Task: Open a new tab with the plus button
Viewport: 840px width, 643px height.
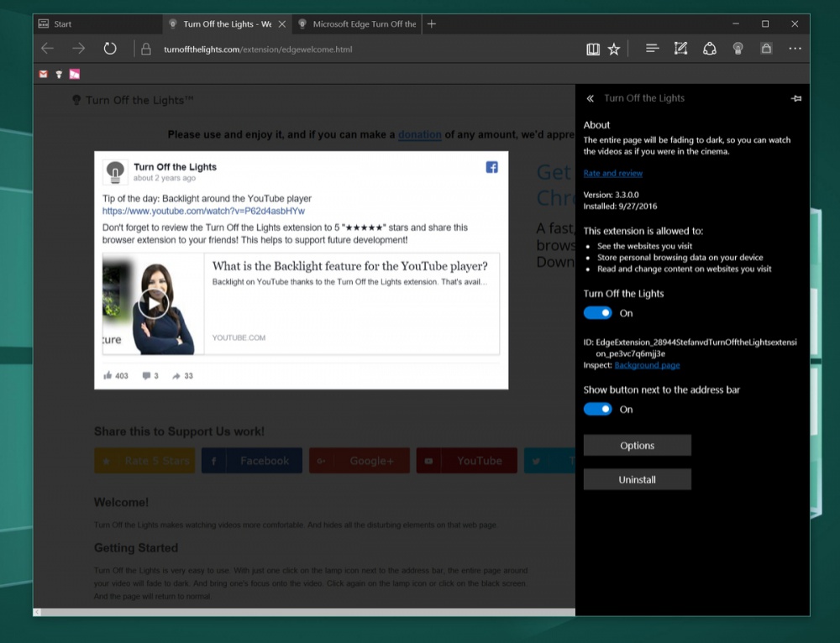Action: [431, 24]
